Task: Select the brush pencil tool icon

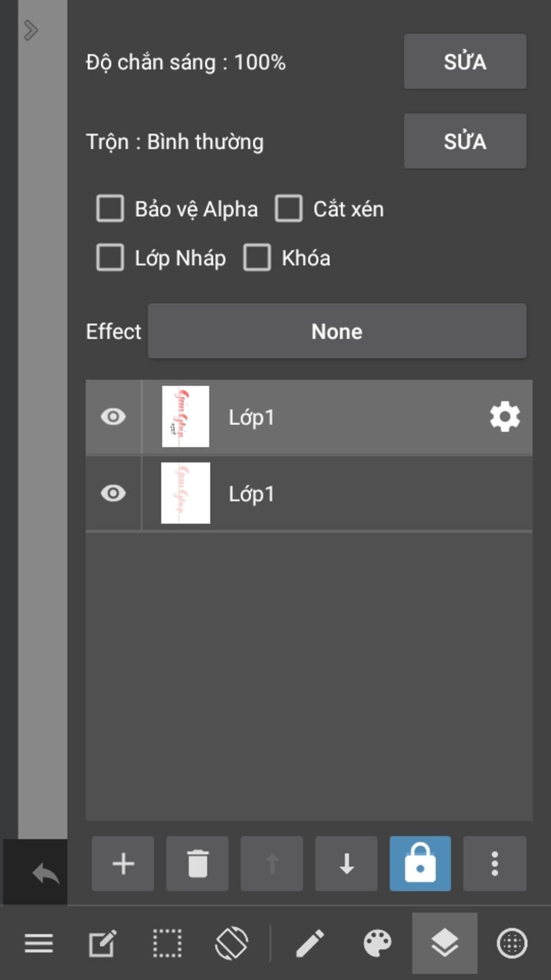Action: [x=310, y=944]
